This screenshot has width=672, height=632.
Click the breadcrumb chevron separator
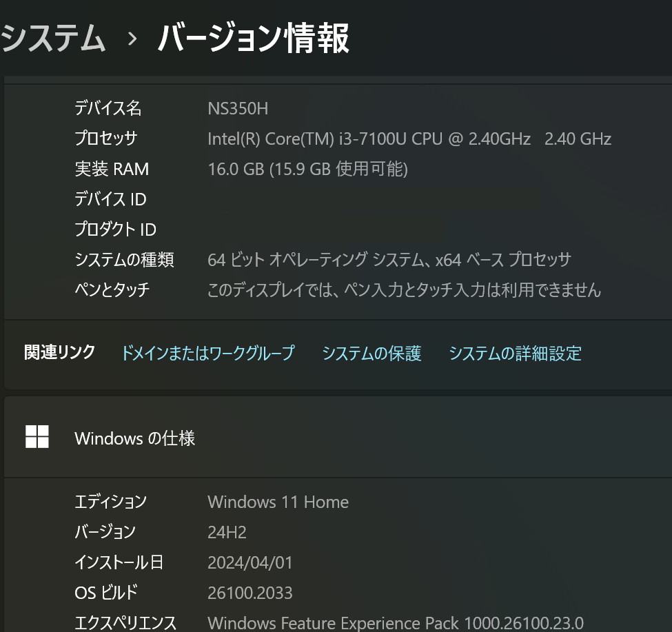(132, 39)
